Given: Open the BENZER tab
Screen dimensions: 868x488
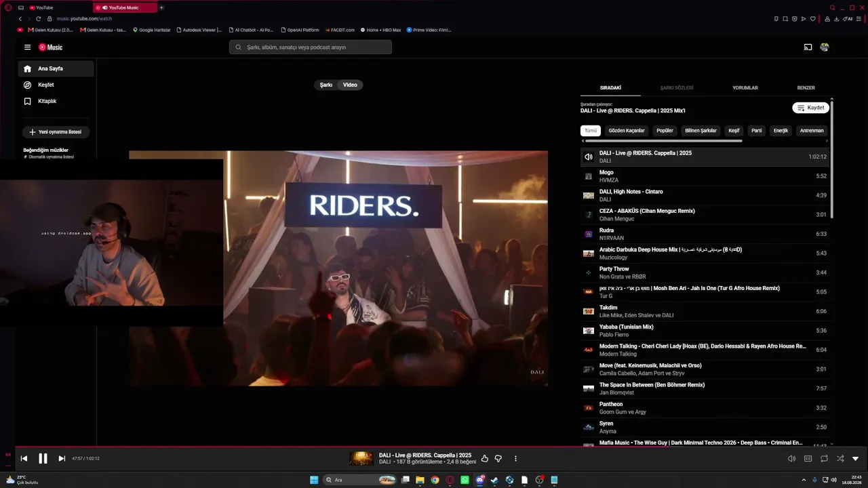Looking at the screenshot, I should pos(806,87).
